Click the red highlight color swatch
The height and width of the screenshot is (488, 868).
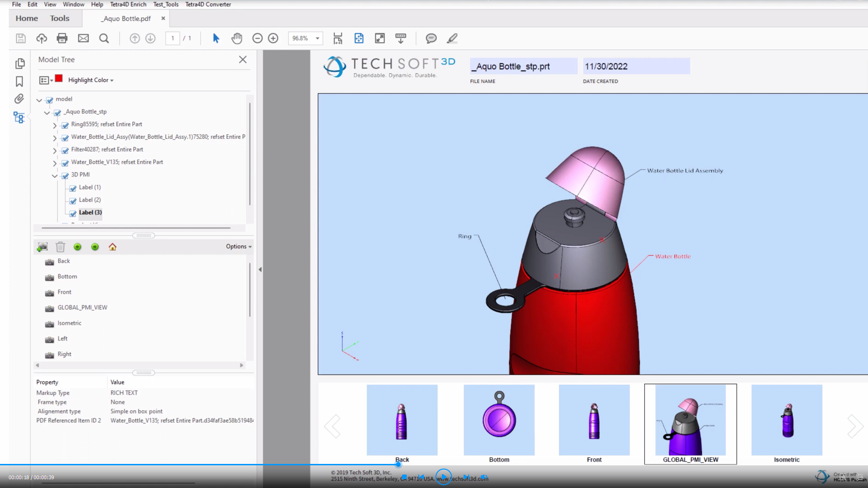59,78
